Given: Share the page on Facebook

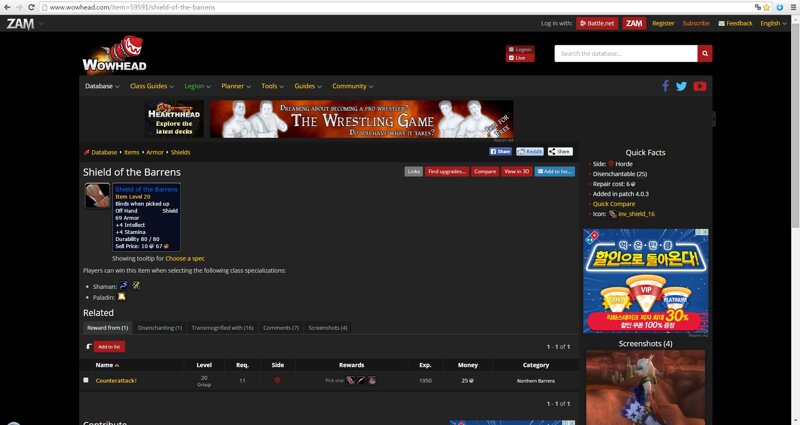Looking at the screenshot, I should pyautogui.click(x=501, y=152).
